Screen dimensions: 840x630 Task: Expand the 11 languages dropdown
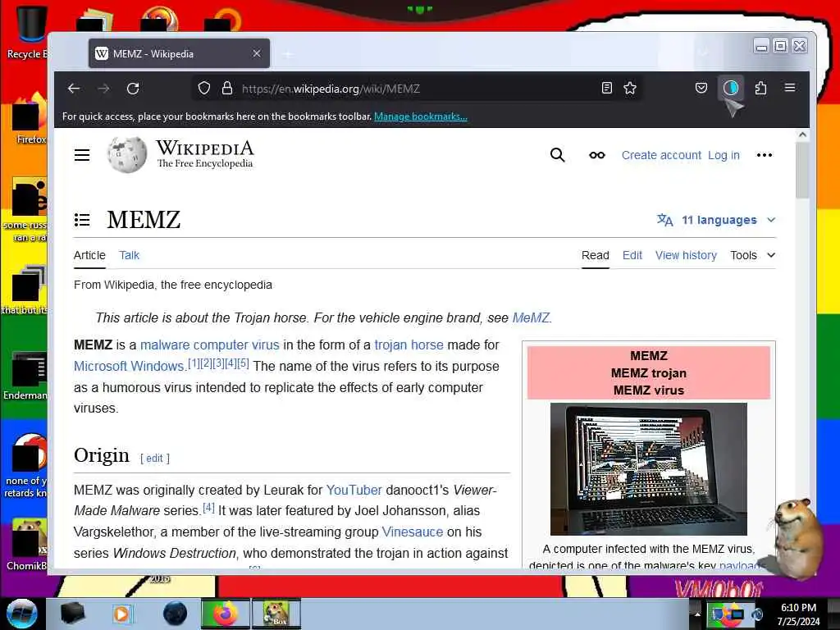tap(716, 220)
